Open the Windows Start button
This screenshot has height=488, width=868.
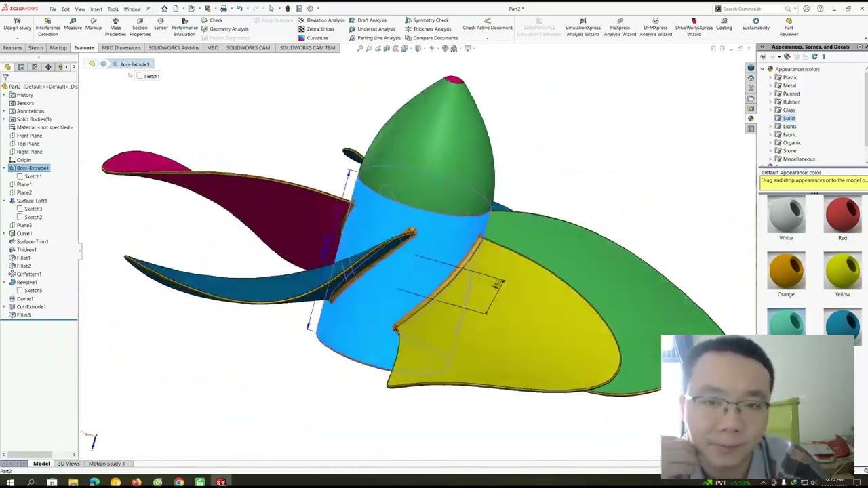tap(9, 482)
